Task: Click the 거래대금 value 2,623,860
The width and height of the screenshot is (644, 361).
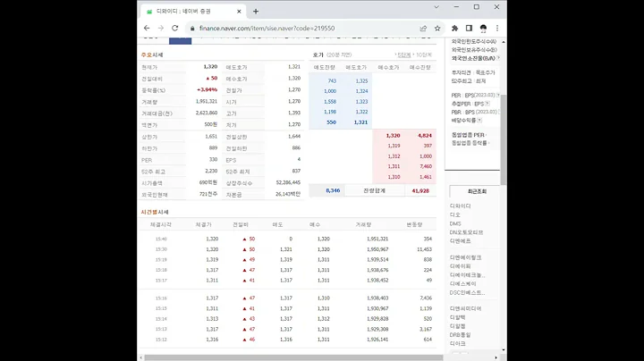Action: click(207, 113)
